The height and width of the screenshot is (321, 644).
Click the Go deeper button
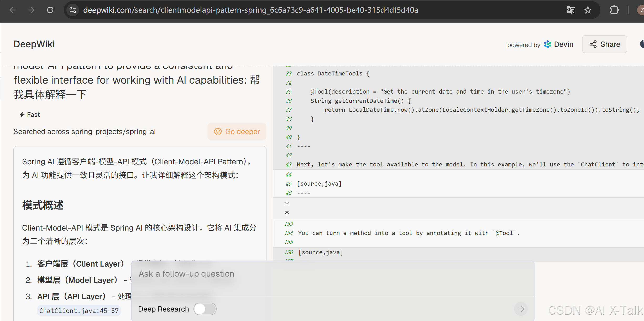(237, 131)
